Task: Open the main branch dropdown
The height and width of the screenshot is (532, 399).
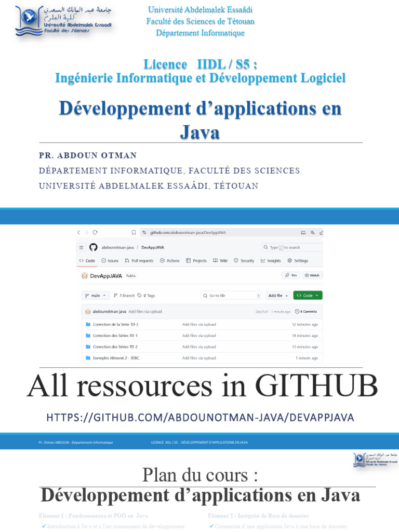Action: coord(96,296)
